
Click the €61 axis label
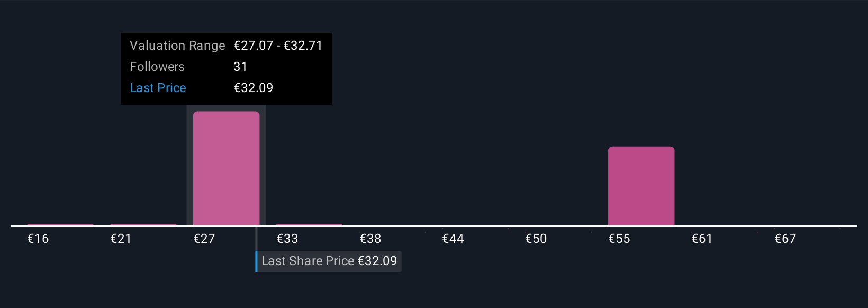click(702, 239)
